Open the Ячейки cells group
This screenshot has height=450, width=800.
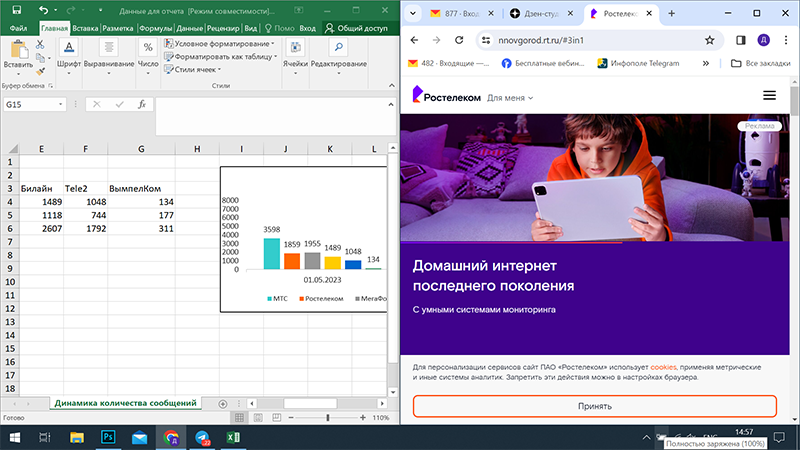click(295, 58)
